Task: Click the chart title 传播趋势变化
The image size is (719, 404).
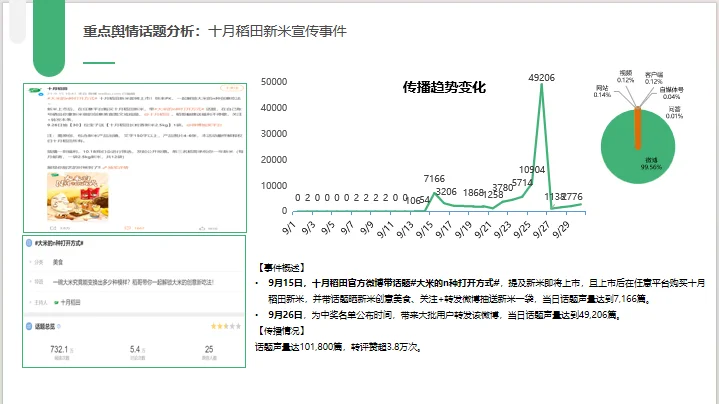Action: coord(444,87)
